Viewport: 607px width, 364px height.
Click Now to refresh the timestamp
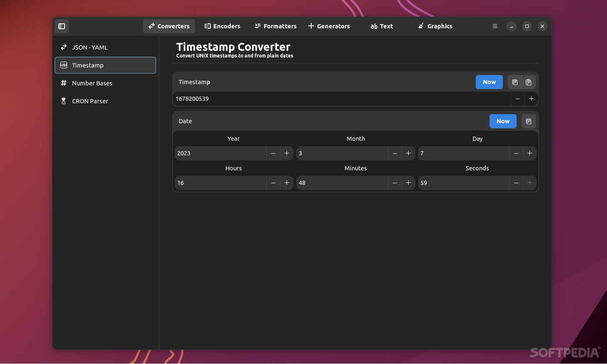pos(489,82)
